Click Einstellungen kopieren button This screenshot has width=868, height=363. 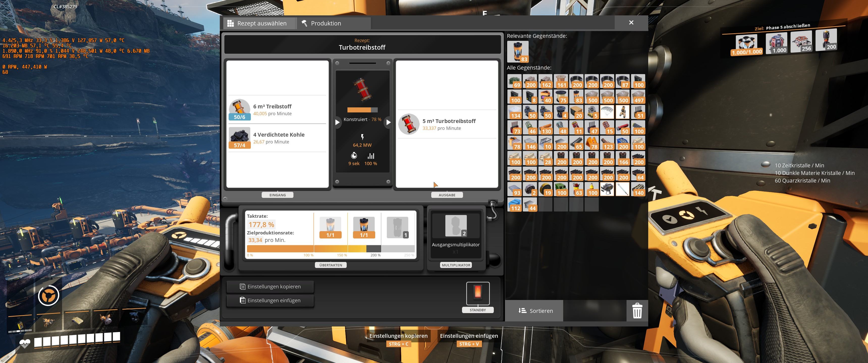point(270,287)
